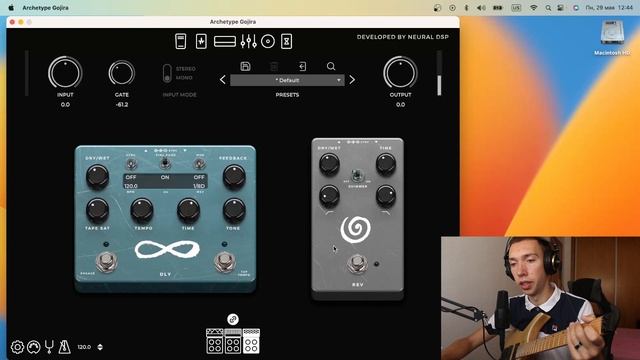This screenshot has height=360, width=640.
Task: Click the INPUT knob
Action: tap(65, 73)
